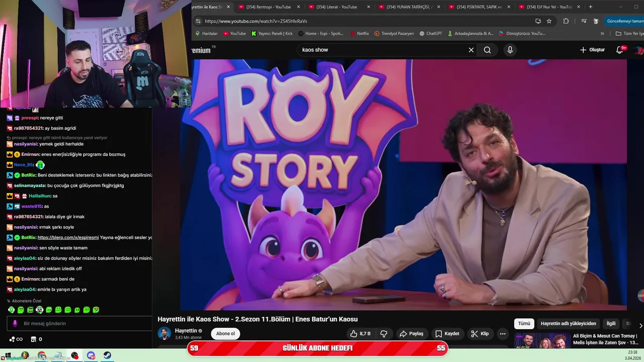Open FL Studio from the taskbar

(25, 355)
